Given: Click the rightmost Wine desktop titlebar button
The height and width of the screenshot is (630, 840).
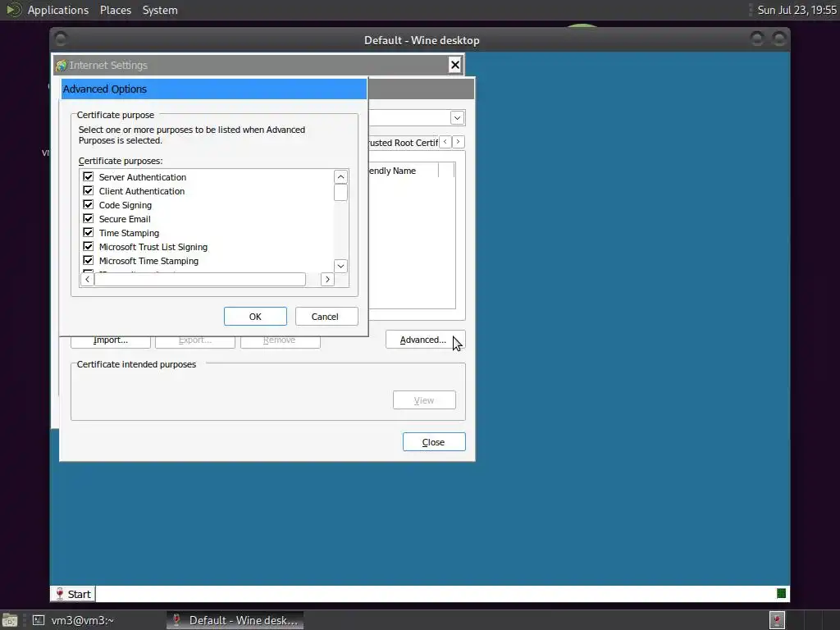Looking at the screenshot, I should coord(779,39).
